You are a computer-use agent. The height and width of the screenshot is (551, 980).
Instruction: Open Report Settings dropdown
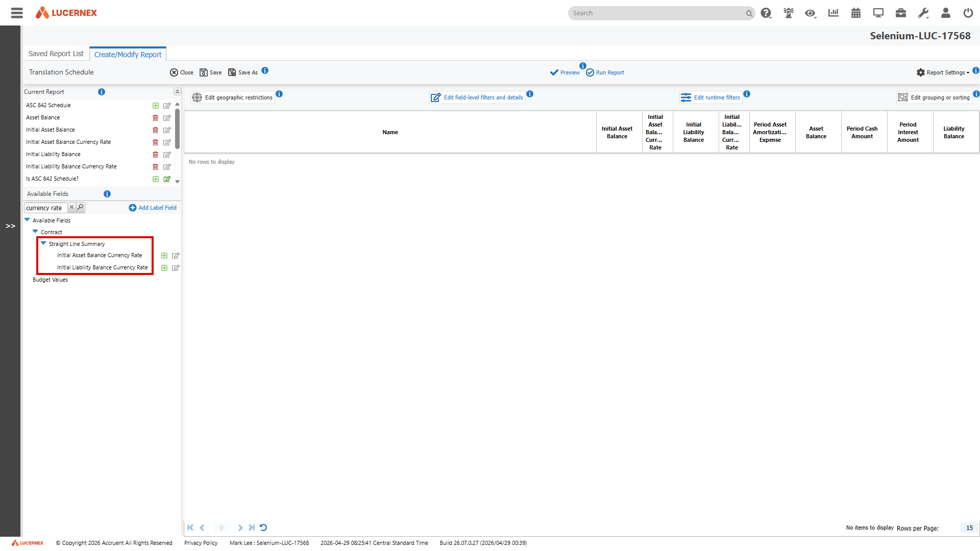point(943,72)
